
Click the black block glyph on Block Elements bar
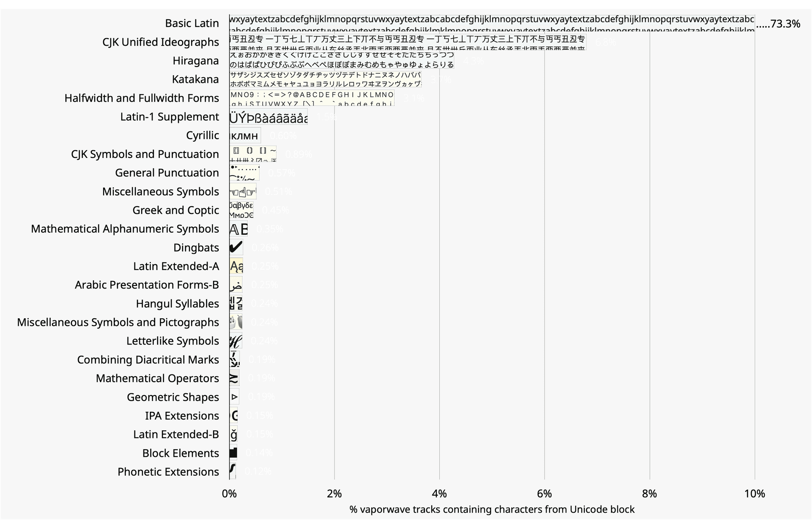tap(233, 453)
